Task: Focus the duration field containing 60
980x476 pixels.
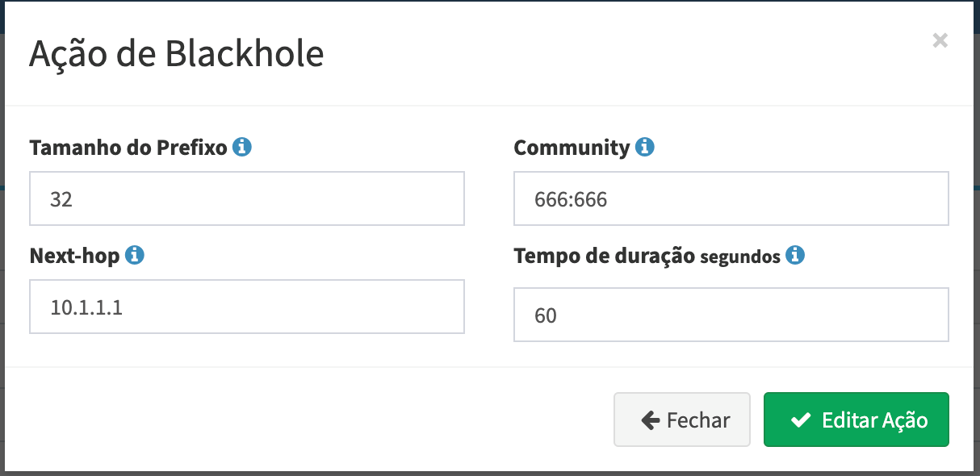Action: (731, 315)
